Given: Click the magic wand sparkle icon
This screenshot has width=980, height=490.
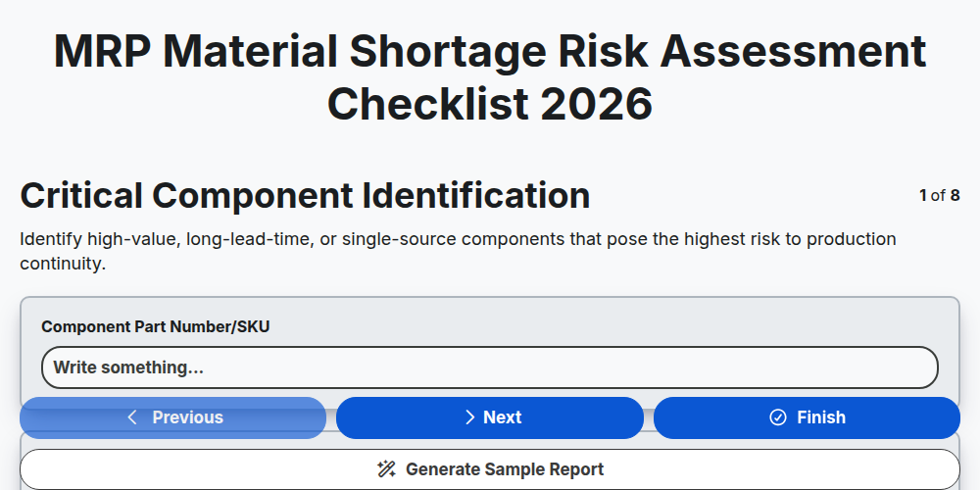Looking at the screenshot, I should coord(386,469).
